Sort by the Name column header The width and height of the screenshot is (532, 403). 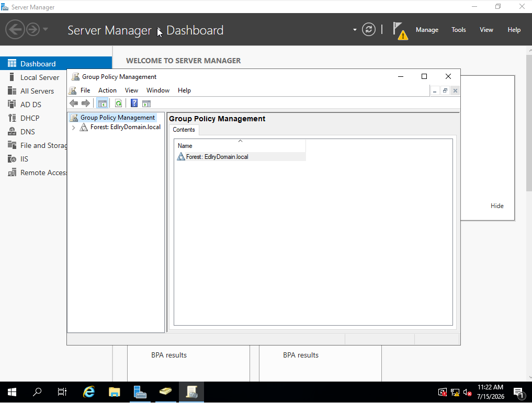240,146
